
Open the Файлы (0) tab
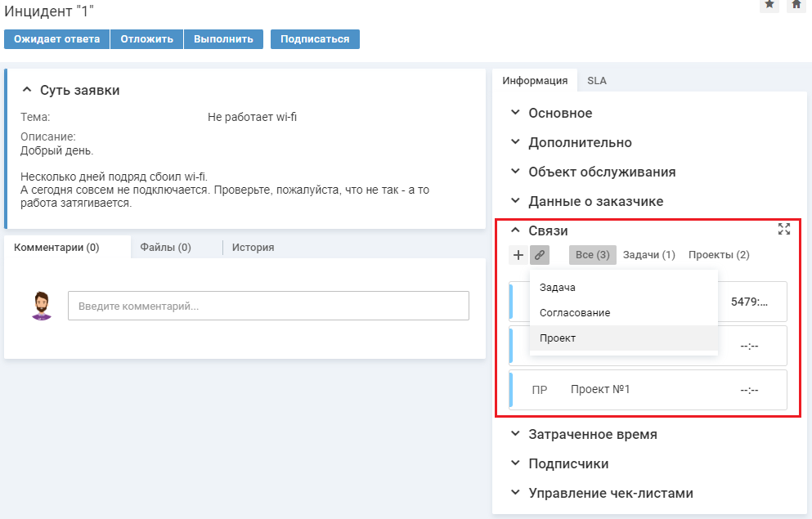(165, 248)
